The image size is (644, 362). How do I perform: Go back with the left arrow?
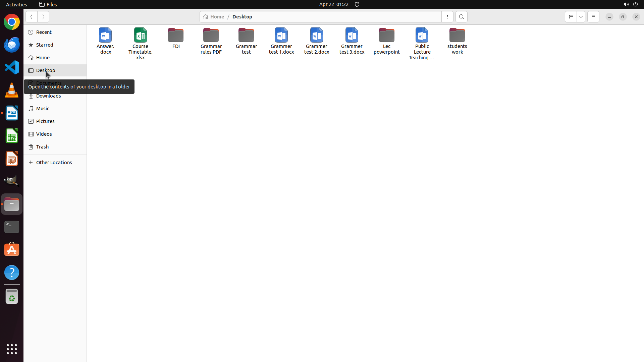pyautogui.click(x=32, y=17)
